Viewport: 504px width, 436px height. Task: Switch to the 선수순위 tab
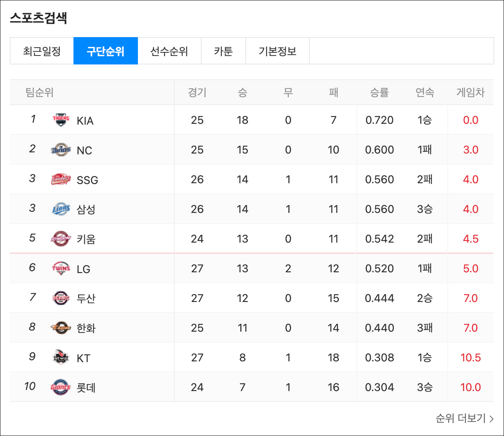[169, 51]
